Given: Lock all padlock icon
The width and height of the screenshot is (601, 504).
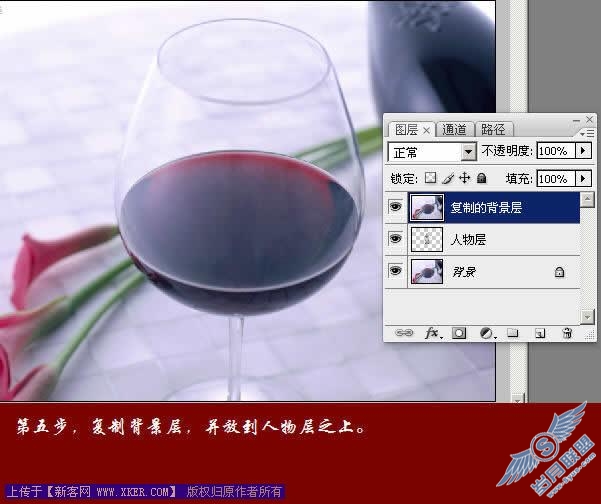Looking at the screenshot, I should coord(481,178).
